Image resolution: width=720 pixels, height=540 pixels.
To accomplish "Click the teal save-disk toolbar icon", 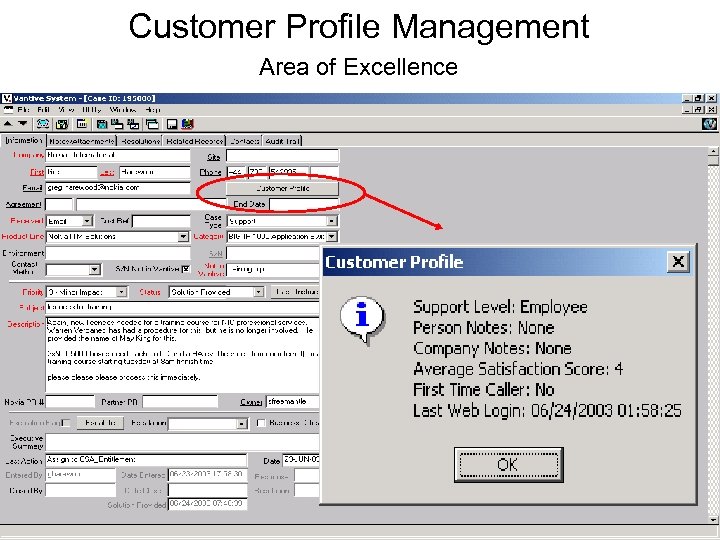I will (102, 124).
